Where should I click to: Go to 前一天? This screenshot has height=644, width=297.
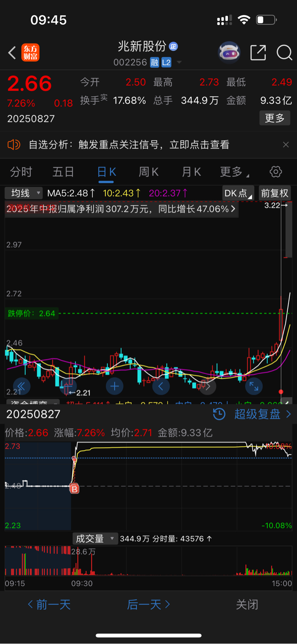[x=49, y=605]
